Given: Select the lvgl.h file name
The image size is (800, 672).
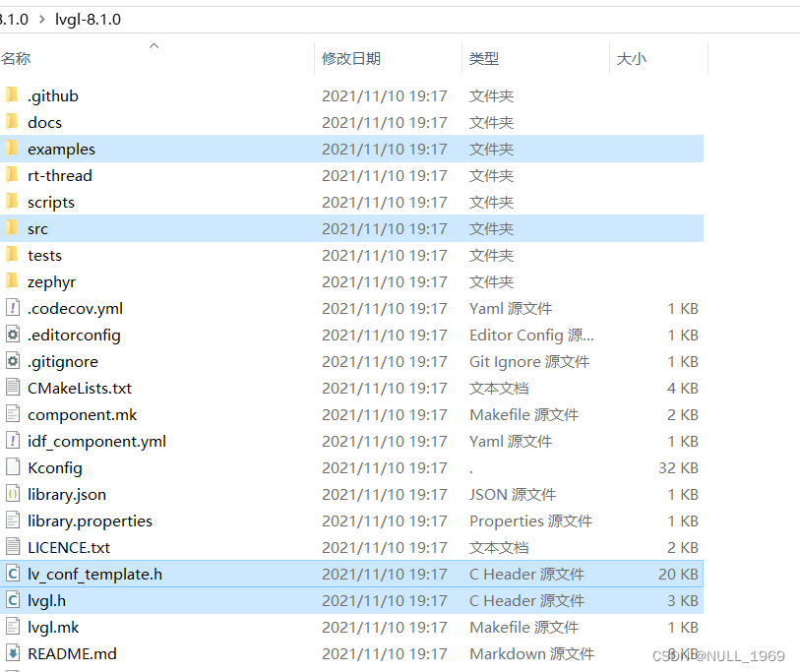Looking at the screenshot, I should point(46,600).
